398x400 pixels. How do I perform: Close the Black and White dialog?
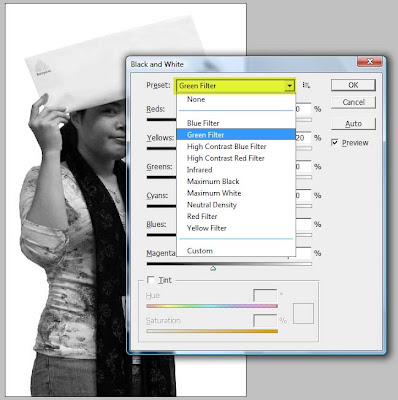coord(369,62)
